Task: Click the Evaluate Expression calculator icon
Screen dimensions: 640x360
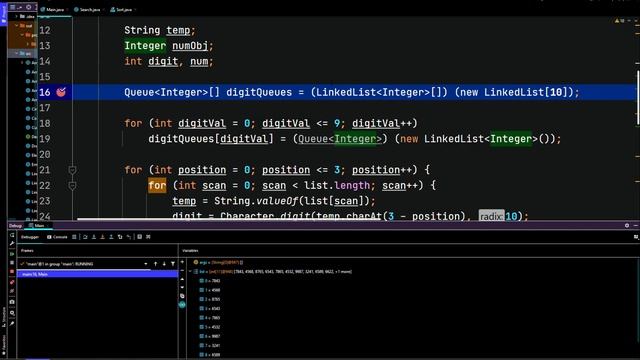Action: (140, 237)
